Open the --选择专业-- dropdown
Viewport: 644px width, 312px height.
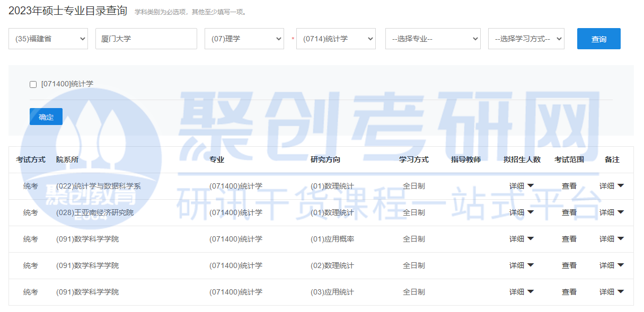pyautogui.click(x=433, y=39)
